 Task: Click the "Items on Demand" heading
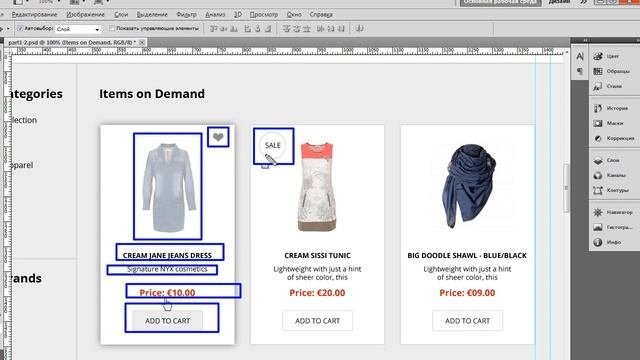pyautogui.click(x=152, y=94)
